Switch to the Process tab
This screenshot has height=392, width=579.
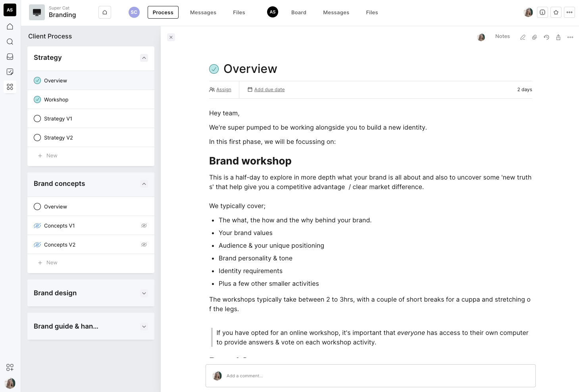[x=163, y=12]
